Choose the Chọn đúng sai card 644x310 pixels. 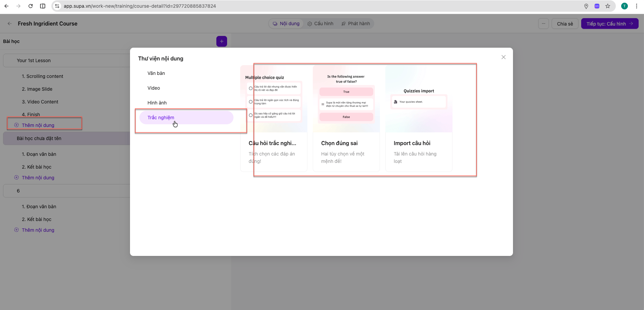(346, 119)
